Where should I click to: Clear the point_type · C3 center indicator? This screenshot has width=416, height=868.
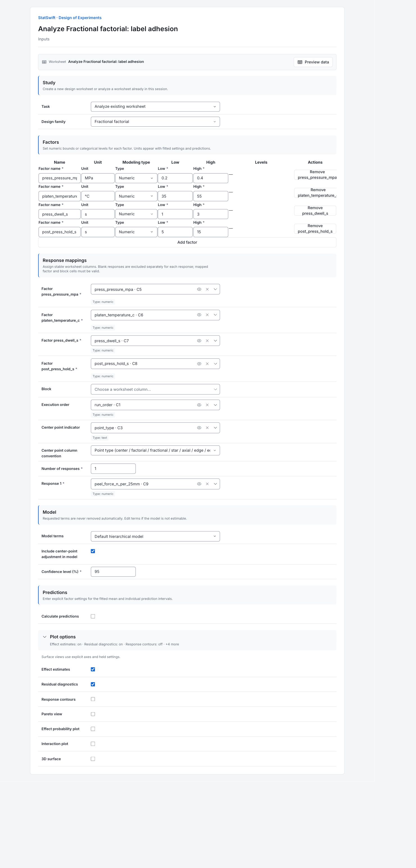207,428
